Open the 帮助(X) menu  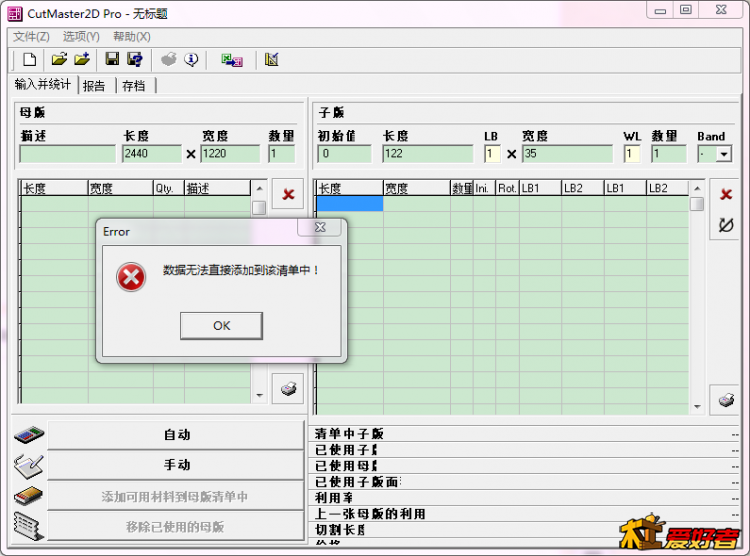(x=132, y=37)
